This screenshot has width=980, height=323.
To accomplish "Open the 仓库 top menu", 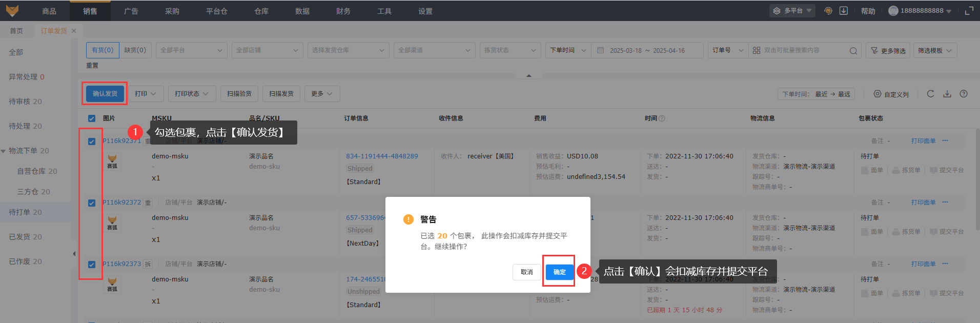I will tap(261, 11).
